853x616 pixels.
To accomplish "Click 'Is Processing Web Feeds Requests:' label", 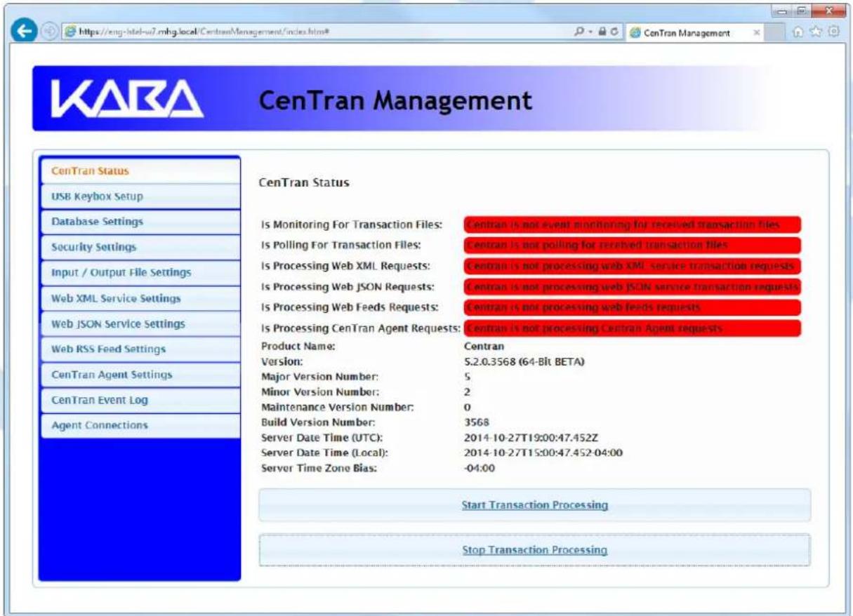I will 350,307.
